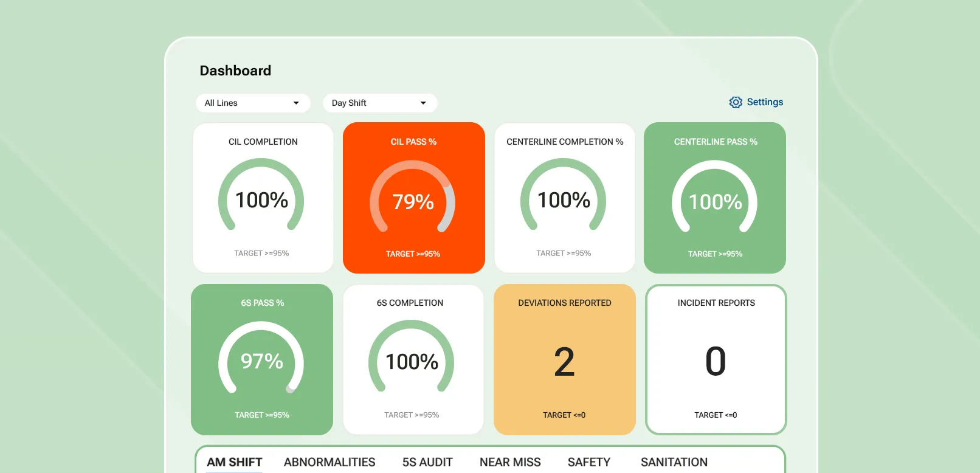Click the 97% 6S pass gauge
Screen dimensions: 980x473
(x=261, y=359)
